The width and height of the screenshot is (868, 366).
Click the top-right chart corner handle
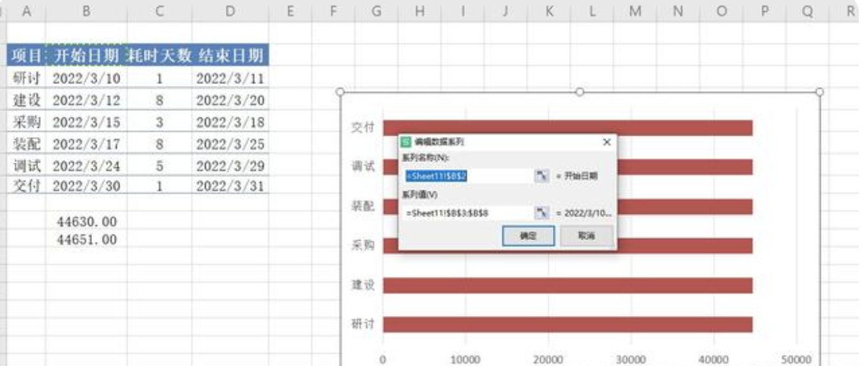[x=820, y=92]
